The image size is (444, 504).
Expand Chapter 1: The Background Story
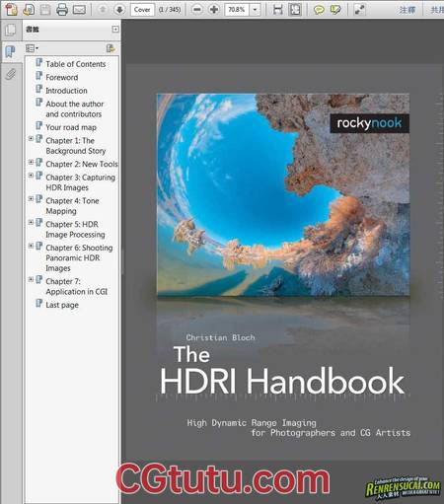(x=31, y=139)
